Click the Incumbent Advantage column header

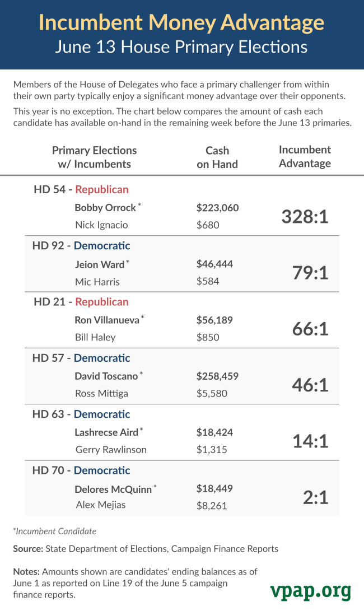pyautogui.click(x=305, y=156)
